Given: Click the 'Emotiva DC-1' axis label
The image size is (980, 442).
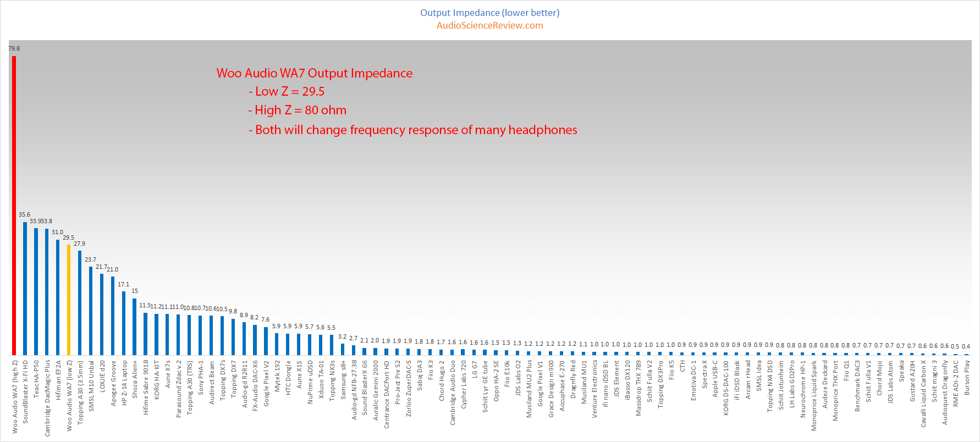Looking at the screenshot, I should [693, 380].
